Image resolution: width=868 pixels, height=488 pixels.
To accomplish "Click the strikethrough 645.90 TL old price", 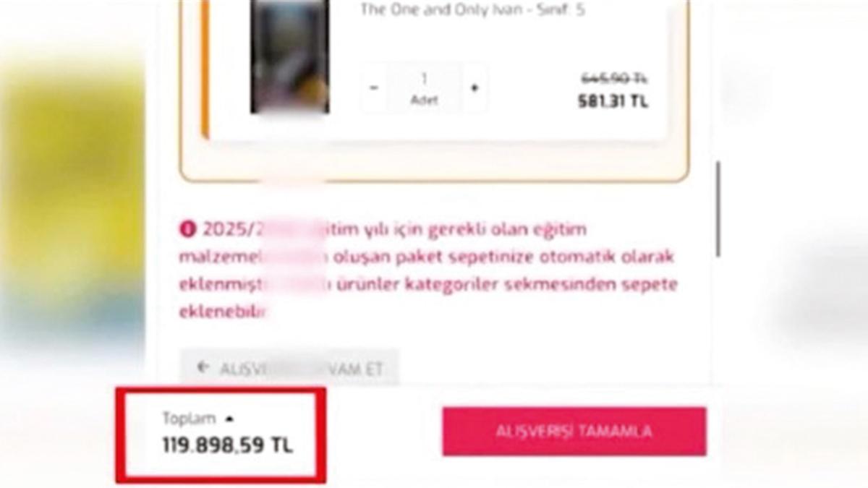I will [614, 77].
